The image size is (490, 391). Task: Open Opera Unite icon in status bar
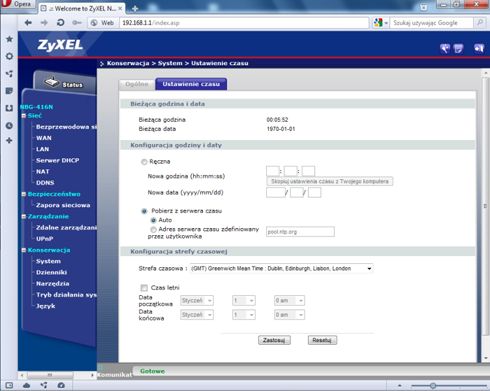[x=44, y=385]
